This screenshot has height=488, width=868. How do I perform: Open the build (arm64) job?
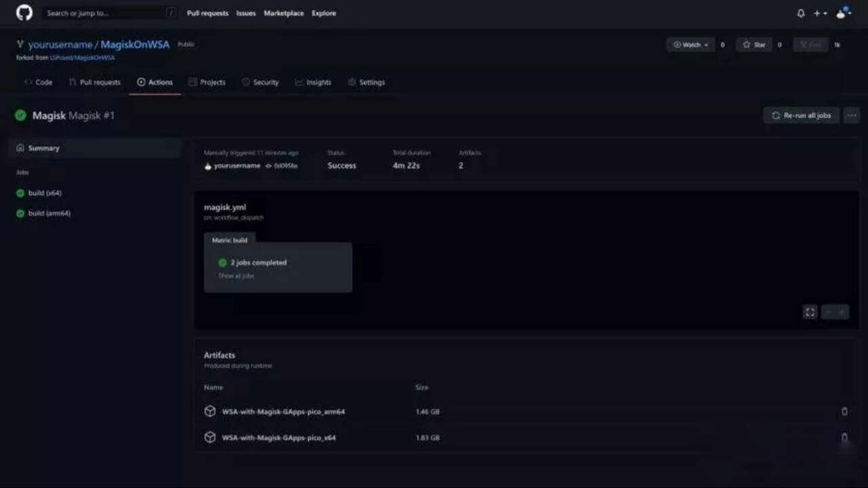pos(50,213)
